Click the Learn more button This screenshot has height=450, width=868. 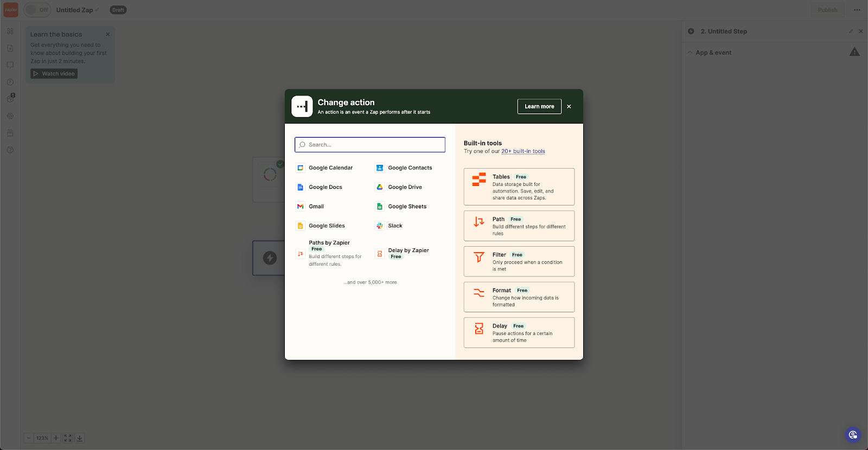[x=539, y=106]
